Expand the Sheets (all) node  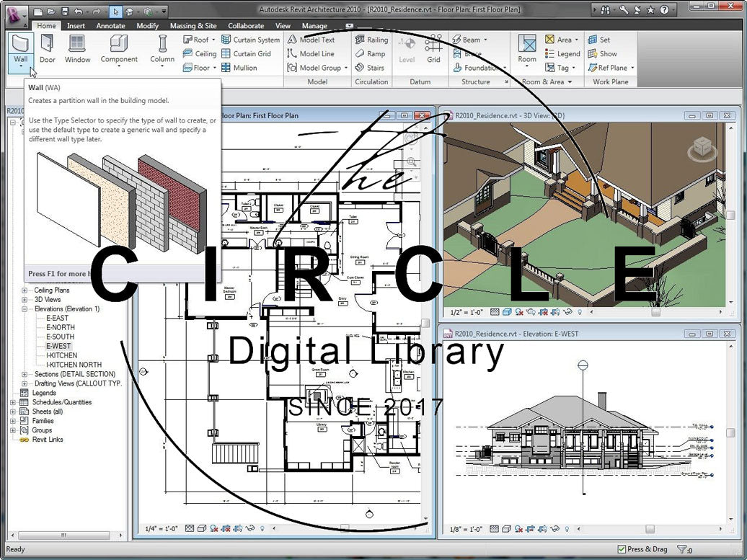coord(13,412)
